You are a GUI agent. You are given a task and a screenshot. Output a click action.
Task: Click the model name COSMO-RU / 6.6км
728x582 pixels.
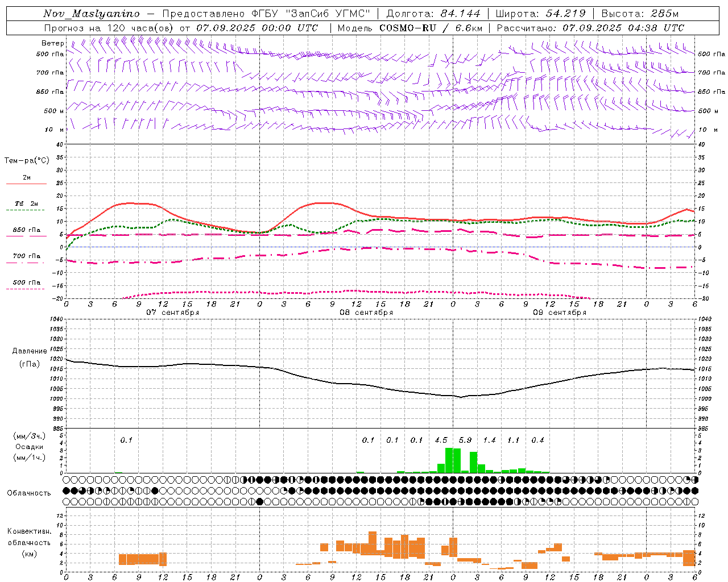pos(431,27)
